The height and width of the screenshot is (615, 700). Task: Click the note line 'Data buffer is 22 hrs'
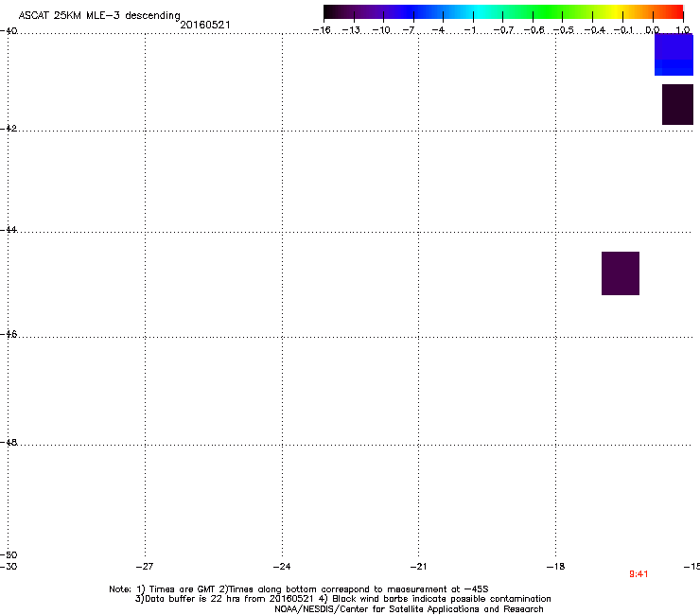342,599
